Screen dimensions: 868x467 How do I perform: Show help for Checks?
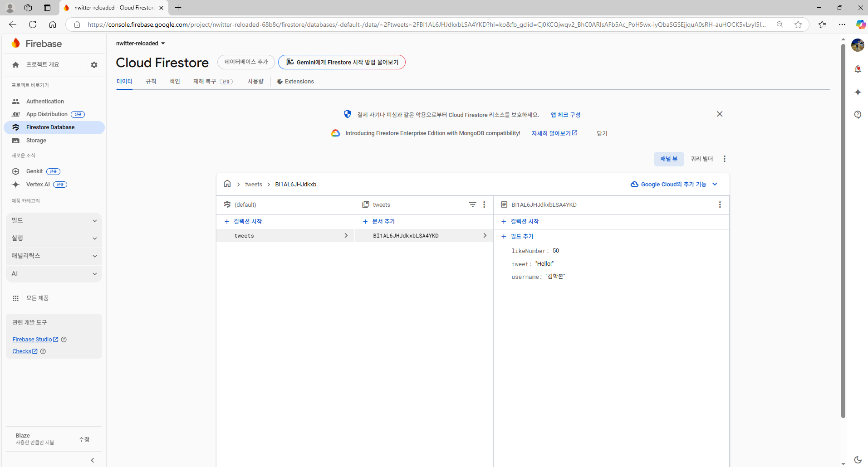pyautogui.click(x=43, y=351)
